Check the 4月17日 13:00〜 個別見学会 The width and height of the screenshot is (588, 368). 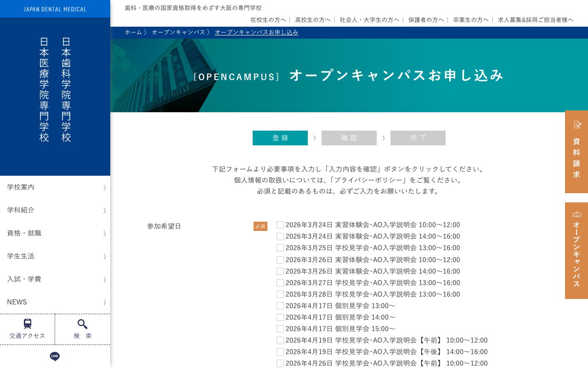point(280,306)
